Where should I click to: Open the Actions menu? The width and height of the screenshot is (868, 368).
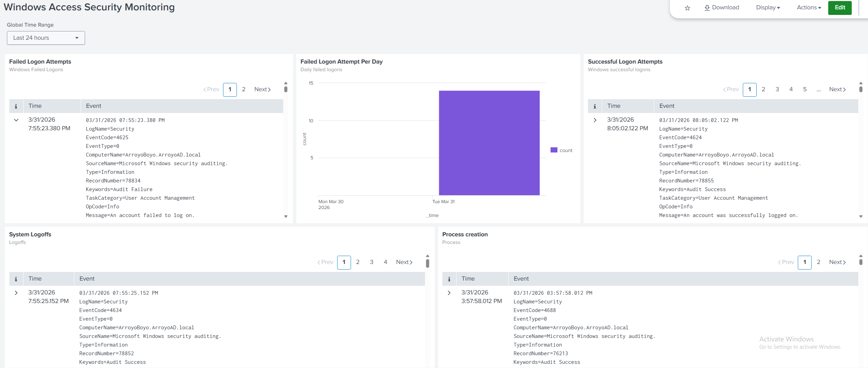pyautogui.click(x=808, y=7)
